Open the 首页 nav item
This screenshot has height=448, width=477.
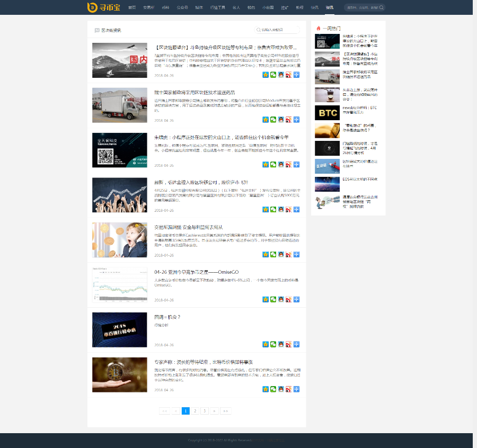pos(132,7)
